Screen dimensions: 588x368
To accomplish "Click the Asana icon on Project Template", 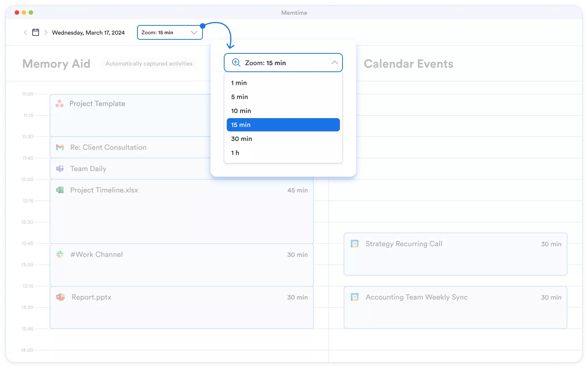I will click(60, 104).
